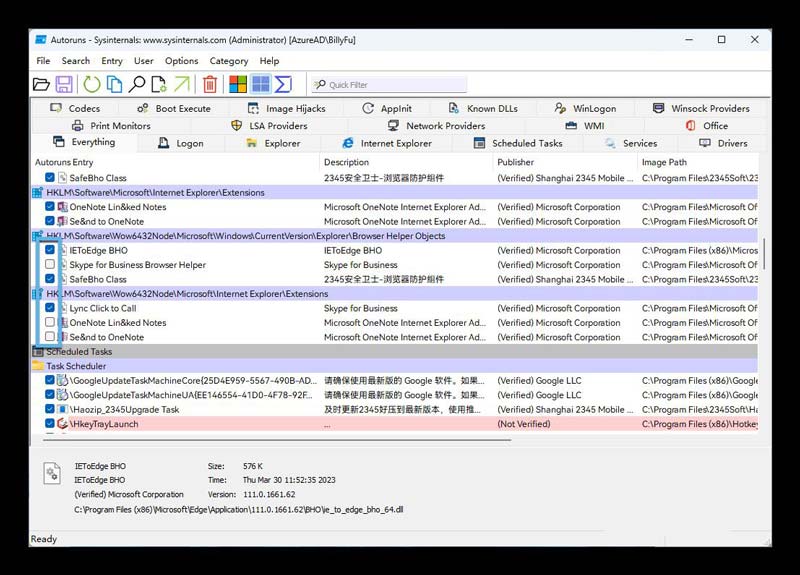Click the Properties page toolbar icon
800x575 pixels.
point(159,84)
